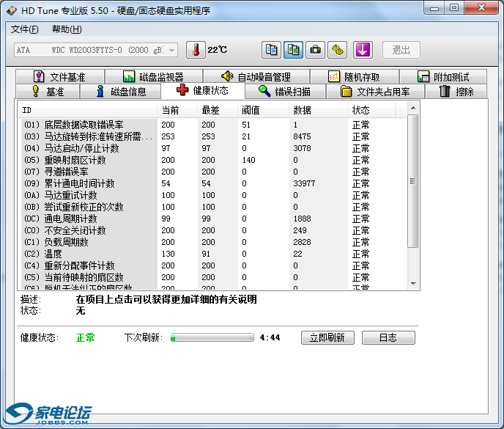
Task: Click the copy screenshot to clipboard icon
Action: tap(293, 50)
